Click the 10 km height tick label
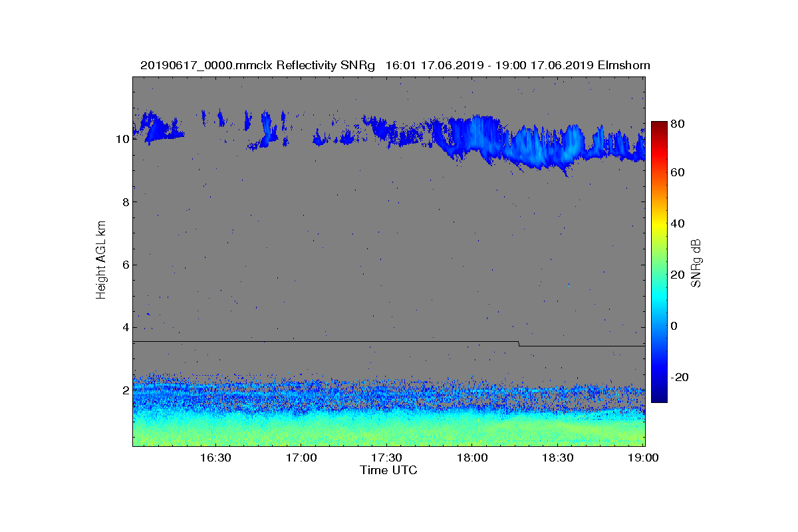798x532 pixels. (x=122, y=140)
